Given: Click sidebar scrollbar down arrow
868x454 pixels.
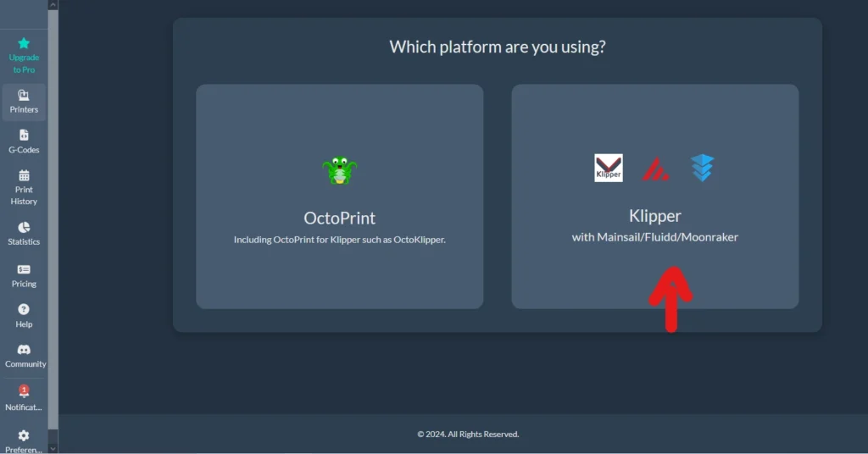Looking at the screenshot, I should tap(53, 448).
